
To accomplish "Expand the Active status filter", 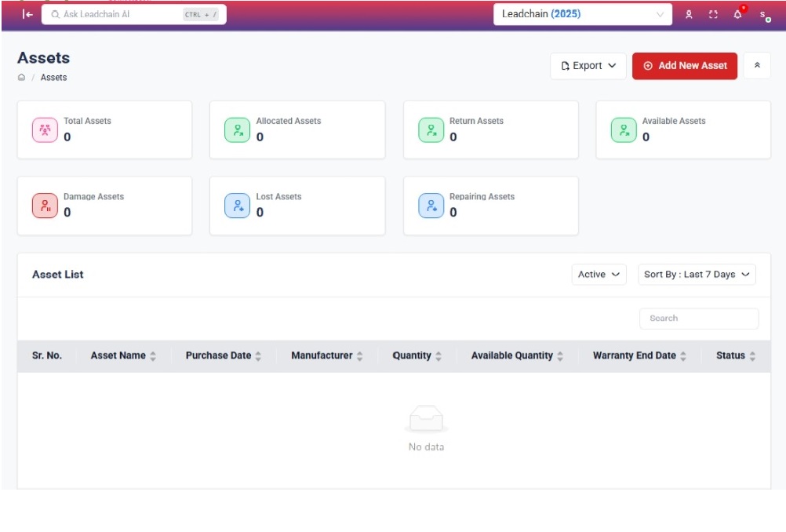I will coord(599,275).
